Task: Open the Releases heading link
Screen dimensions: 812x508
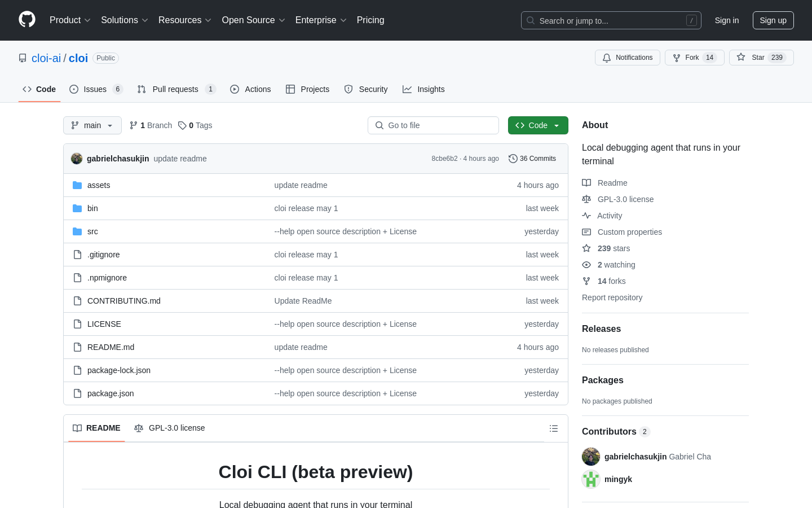Action: pyautogui.click(x=601, y=329)
